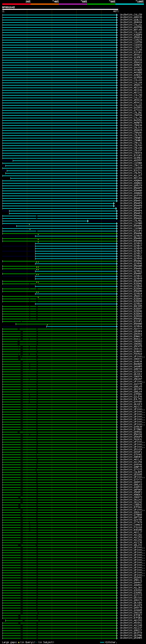Select hit label UniRef100_P90519
Viewport: 146px width, 644px height.
pos(131,354)
